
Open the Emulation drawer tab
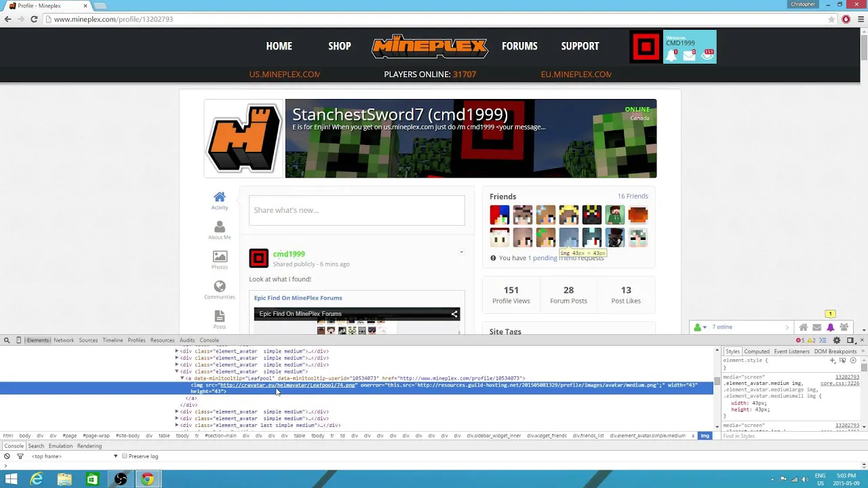click(60, 446)
